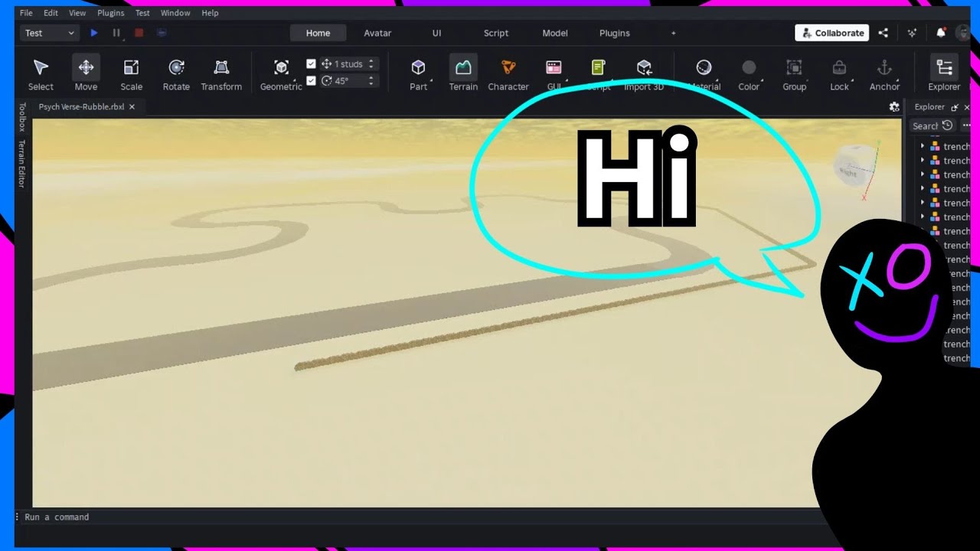The width and height of the screenshot is (980, 551).
Task: Click the share icon beside Collaborate
Action: [x=883, y=33]
